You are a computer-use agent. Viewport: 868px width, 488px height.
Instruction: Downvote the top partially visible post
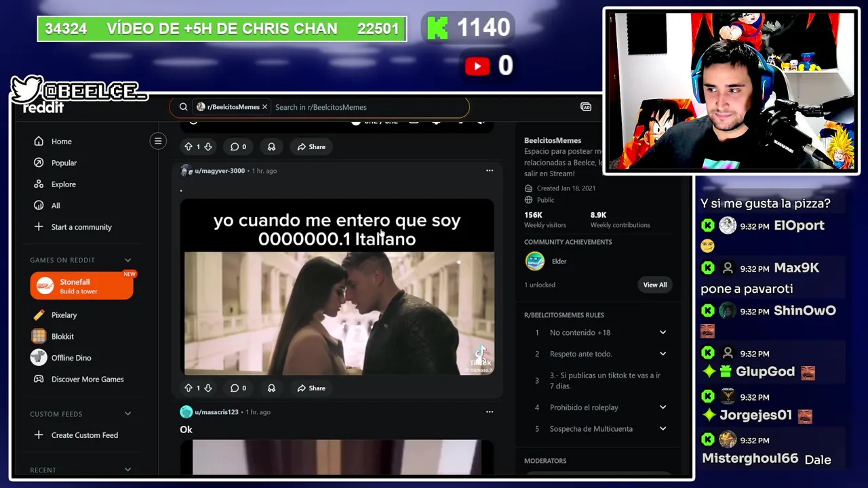click(x=208, y=146)
